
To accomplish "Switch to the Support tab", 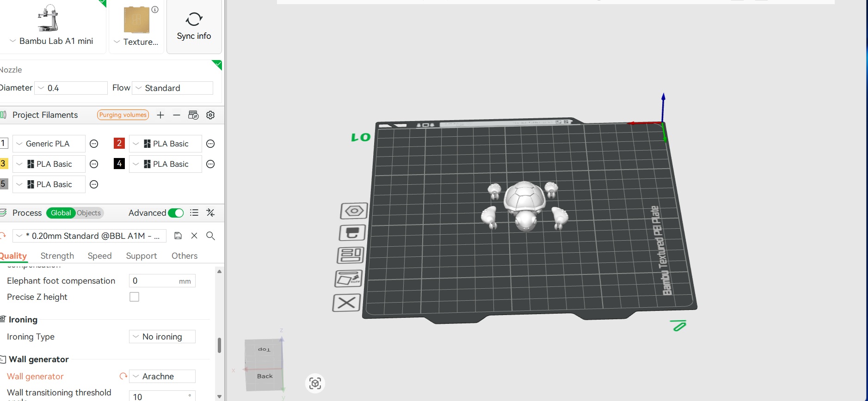I will click(x=142, y=256).
